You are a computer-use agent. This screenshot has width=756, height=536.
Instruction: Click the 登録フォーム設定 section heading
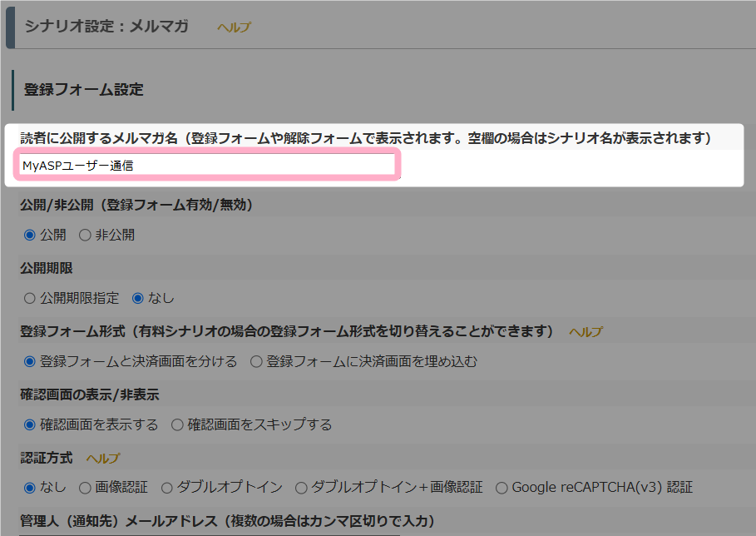pos(84,90)
